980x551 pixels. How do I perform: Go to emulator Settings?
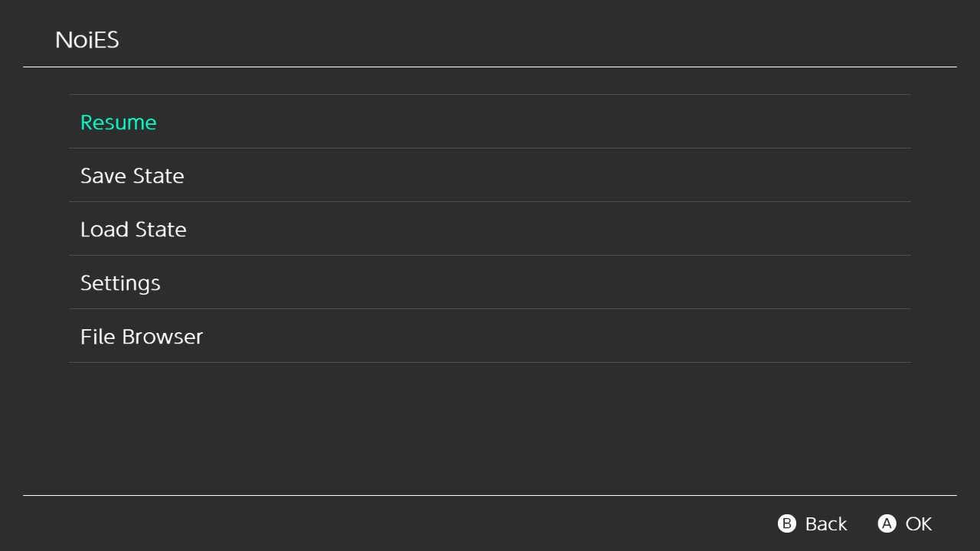(120, 283)
